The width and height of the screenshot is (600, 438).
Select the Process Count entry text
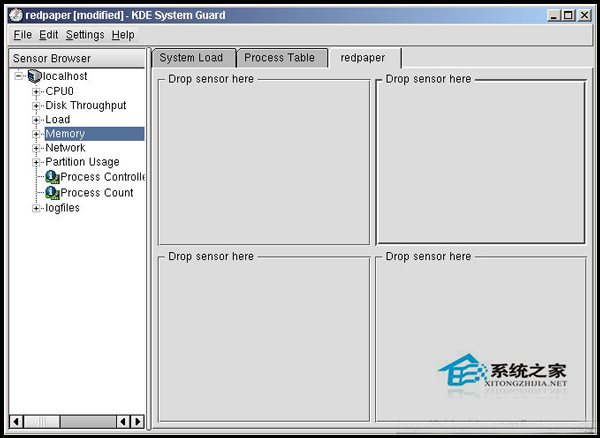click(97, 193)
